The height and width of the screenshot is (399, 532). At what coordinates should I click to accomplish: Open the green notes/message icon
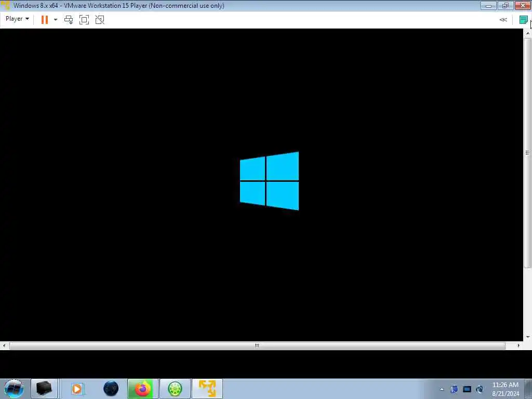(x=523, y=20)
